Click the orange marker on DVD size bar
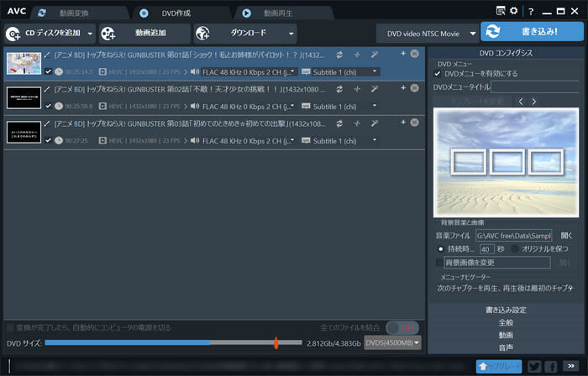The height and width of the screenshot is (376, 588). (276, 342)
